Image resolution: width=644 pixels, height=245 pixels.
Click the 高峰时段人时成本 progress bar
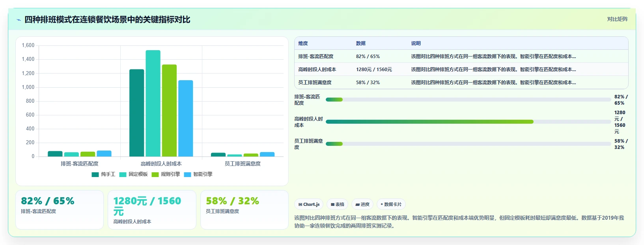(x=468, y=122)
